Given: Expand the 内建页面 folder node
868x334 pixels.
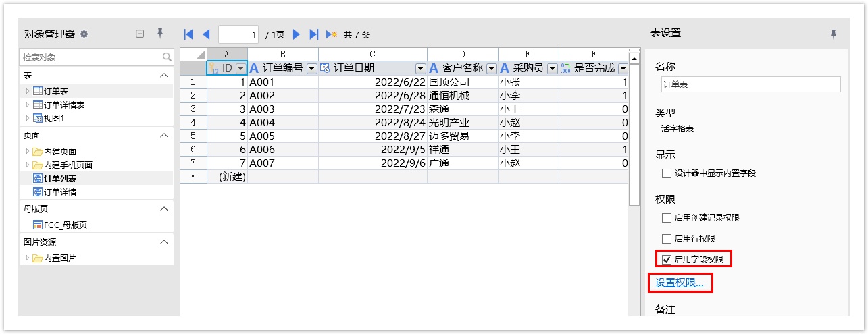Looking at the screenshot, I should point(28,151).
